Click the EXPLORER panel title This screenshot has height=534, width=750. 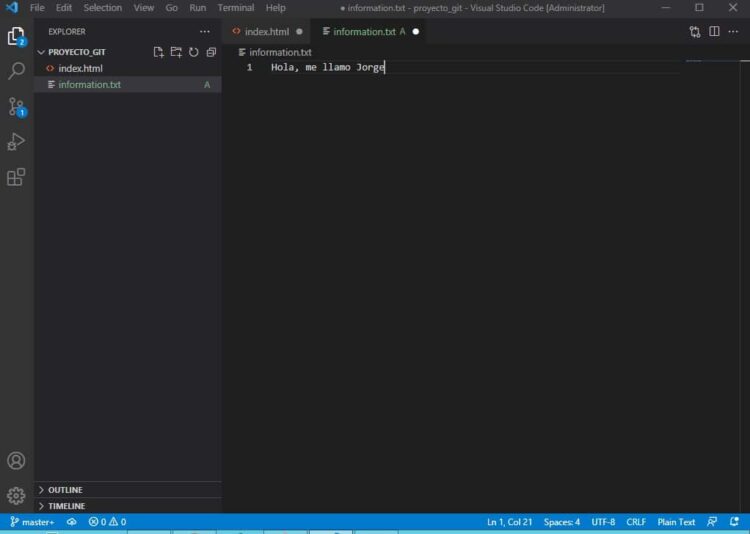tap(67, 32)
